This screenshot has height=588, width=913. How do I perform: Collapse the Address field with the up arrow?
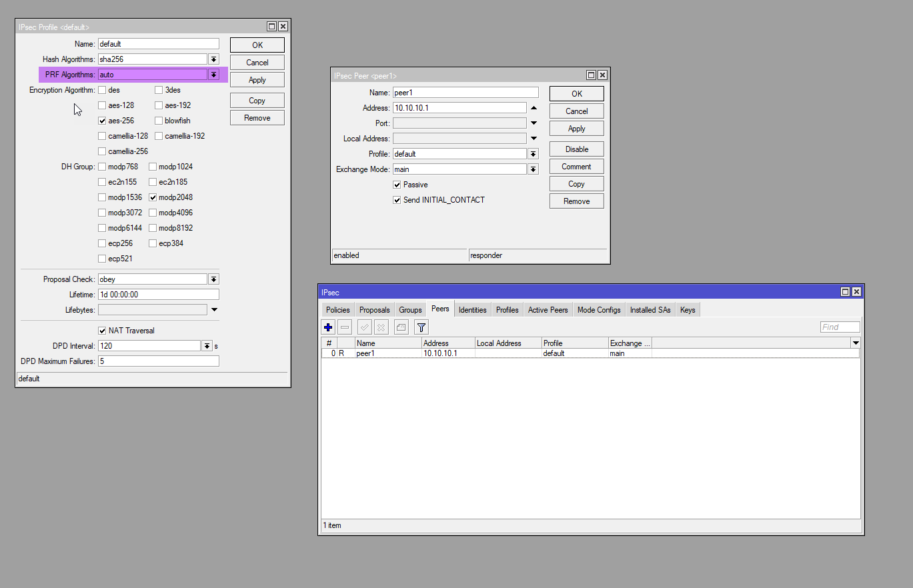tap(534, 108)
